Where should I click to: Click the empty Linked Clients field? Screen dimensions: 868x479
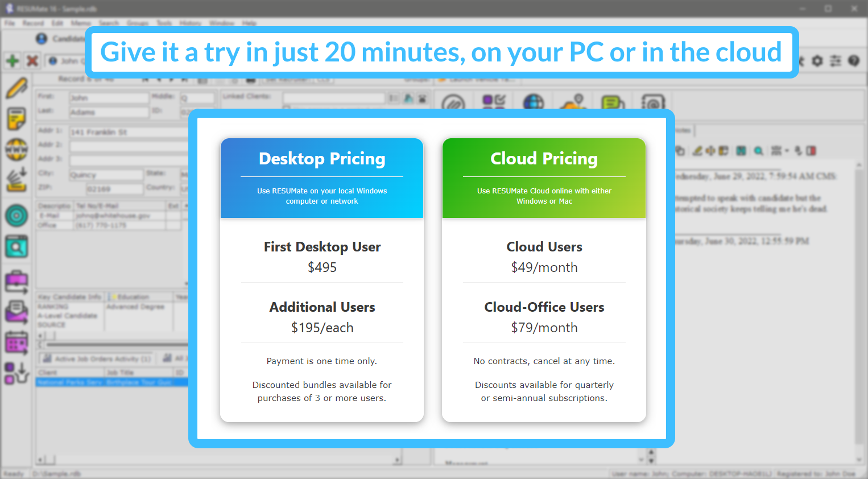point(334,98)
